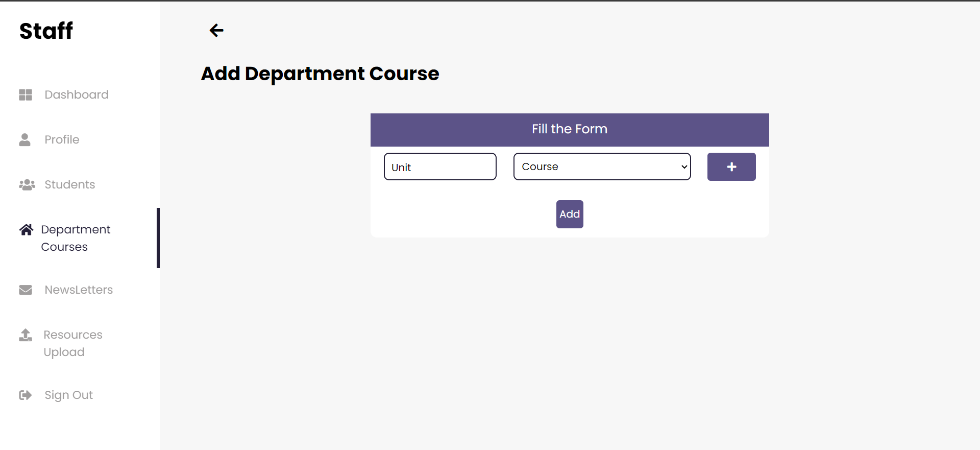Click the Students group icon

coord(26,184)
